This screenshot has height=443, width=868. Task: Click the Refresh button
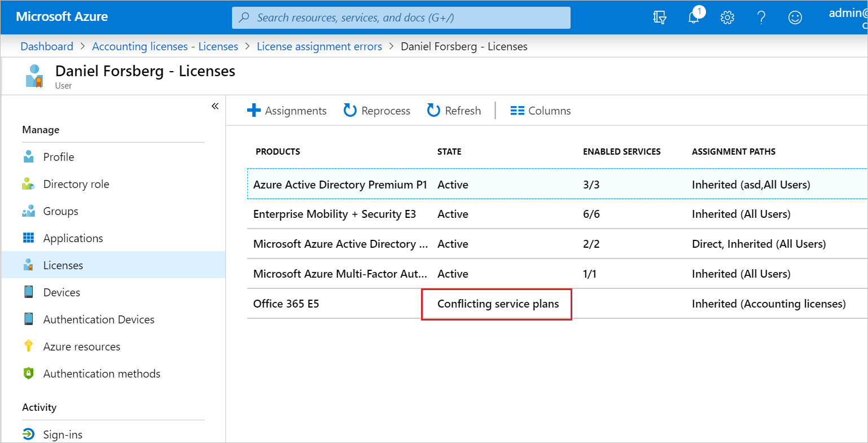pyautogui.click(x=454, y=111)
